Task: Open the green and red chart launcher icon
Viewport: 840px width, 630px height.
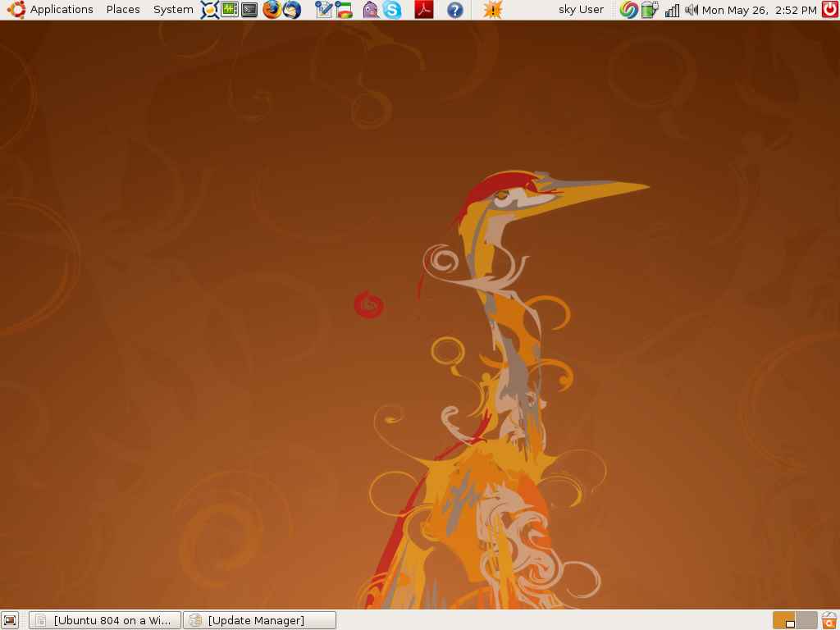Action: click(344, 10)
